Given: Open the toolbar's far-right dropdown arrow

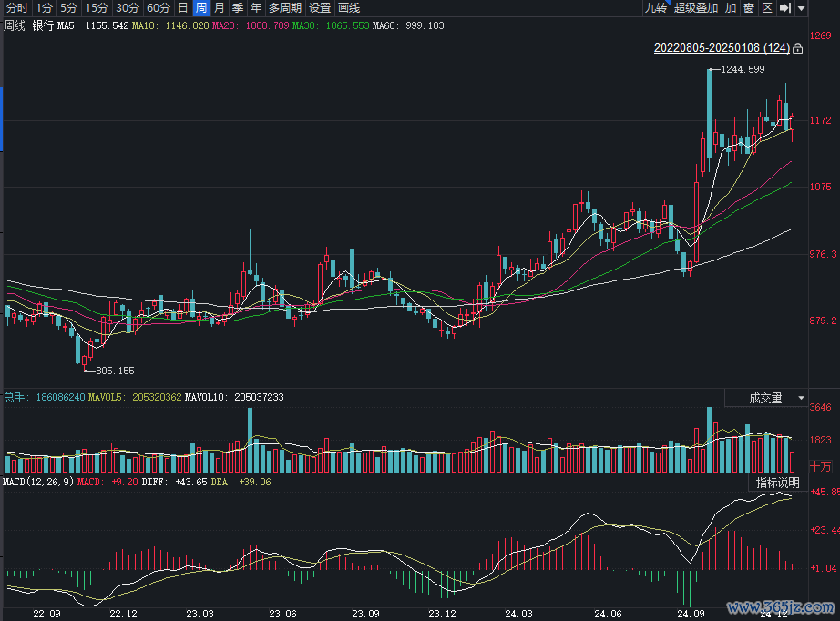Looking at the screenshot, I should click(x=802, y=8).
